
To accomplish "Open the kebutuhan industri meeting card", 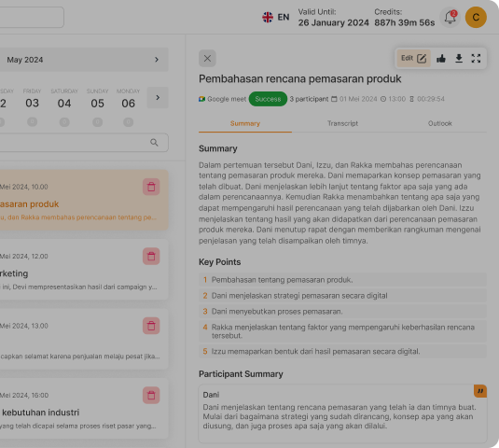I will [79, 409].
